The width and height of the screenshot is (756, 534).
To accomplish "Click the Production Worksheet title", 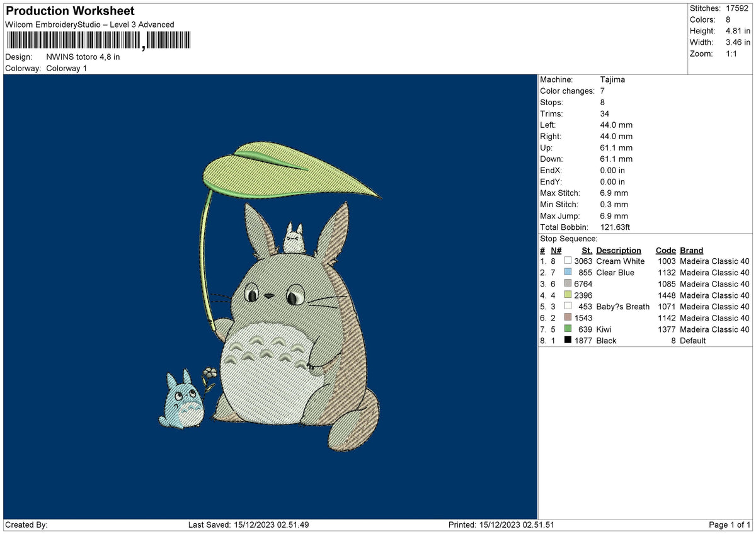I will coord(70,11).
